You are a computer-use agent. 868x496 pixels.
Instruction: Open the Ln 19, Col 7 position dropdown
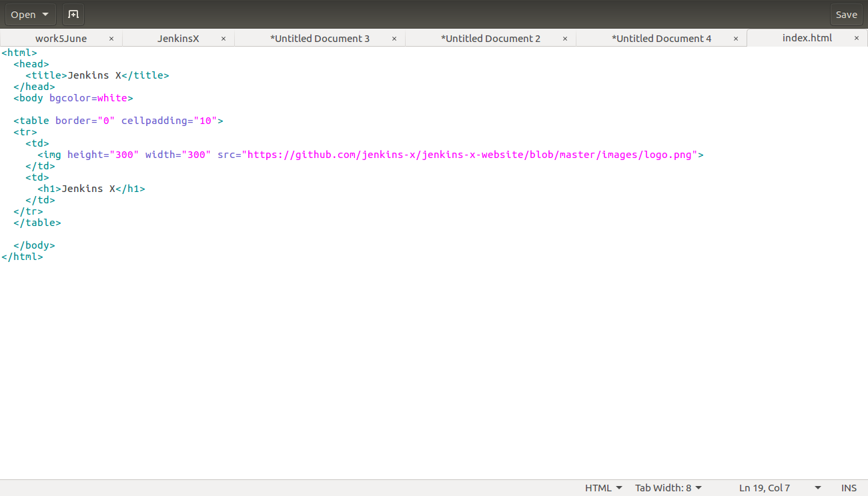[779, 488]
